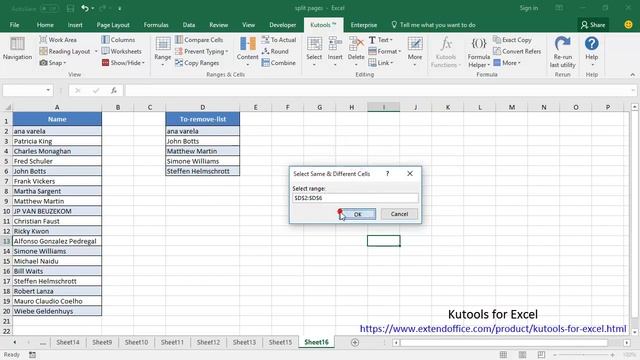Open the Combine utility
The height and width of the screenshot is (360, 640).
(x=278, y=63)
